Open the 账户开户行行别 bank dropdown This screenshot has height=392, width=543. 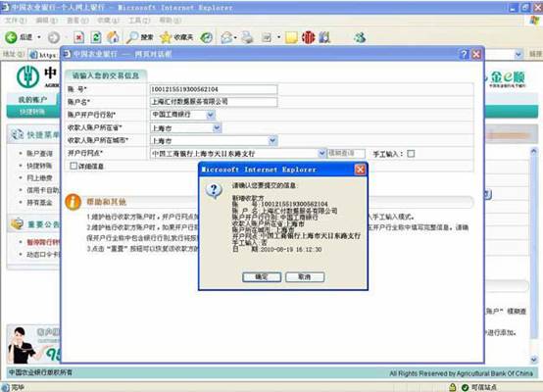[211, 115]
